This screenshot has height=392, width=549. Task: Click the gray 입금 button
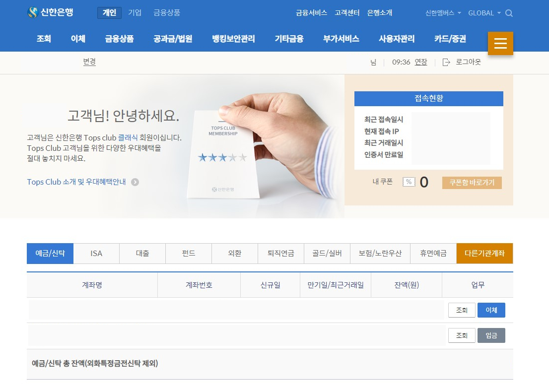[491, 335]
